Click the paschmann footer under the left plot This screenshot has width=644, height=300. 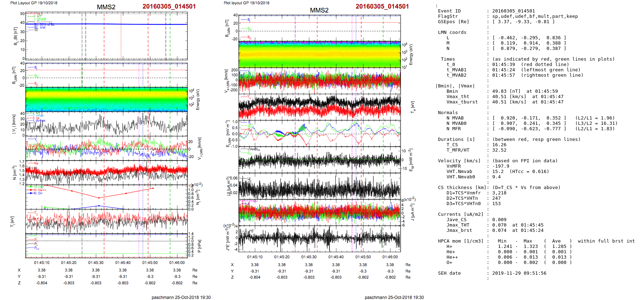[181, 297]
